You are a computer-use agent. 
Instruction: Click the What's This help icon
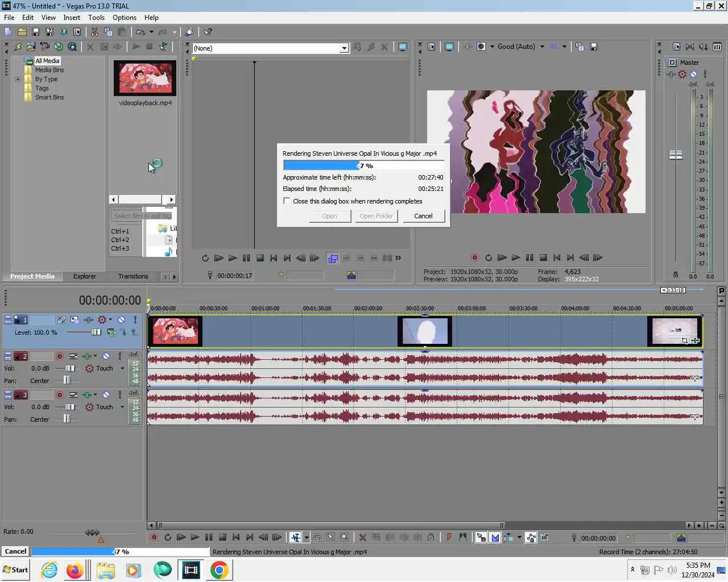coord(208,32)
